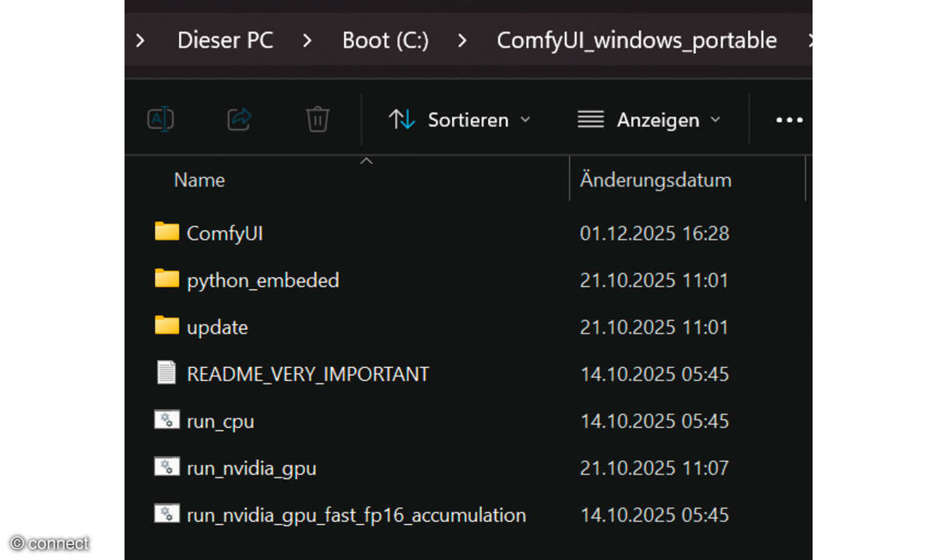Click the Änderungsdatum column header
The image size is (934, 560).
655,180
